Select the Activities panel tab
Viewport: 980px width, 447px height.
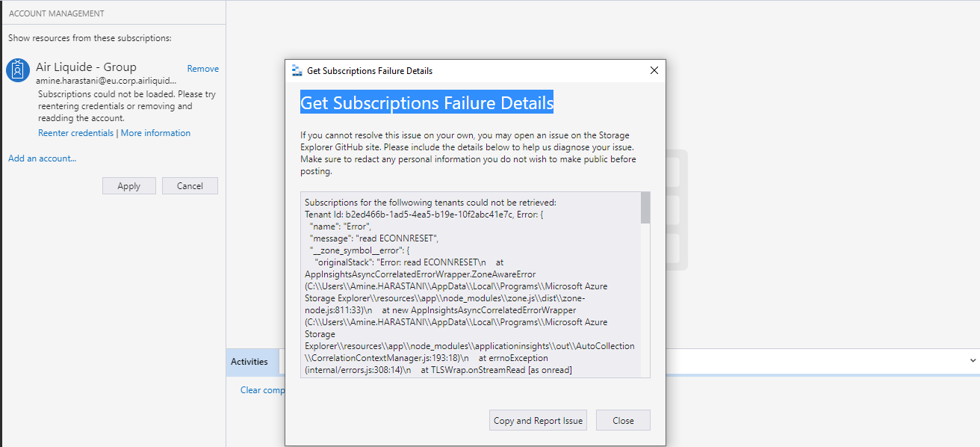pos(252,362)
